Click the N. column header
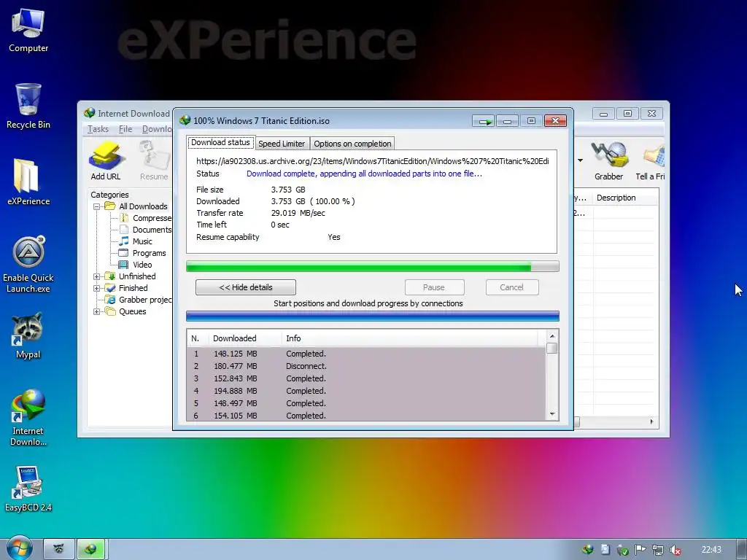Image resolution: width=747 pixels, height=560 pixels. click(197, 338)
